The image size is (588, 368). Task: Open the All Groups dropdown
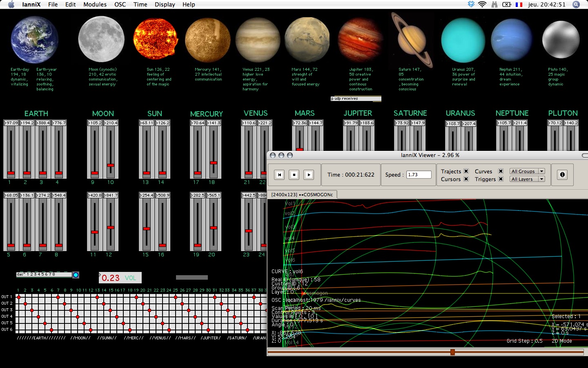[x=527, y=171]
